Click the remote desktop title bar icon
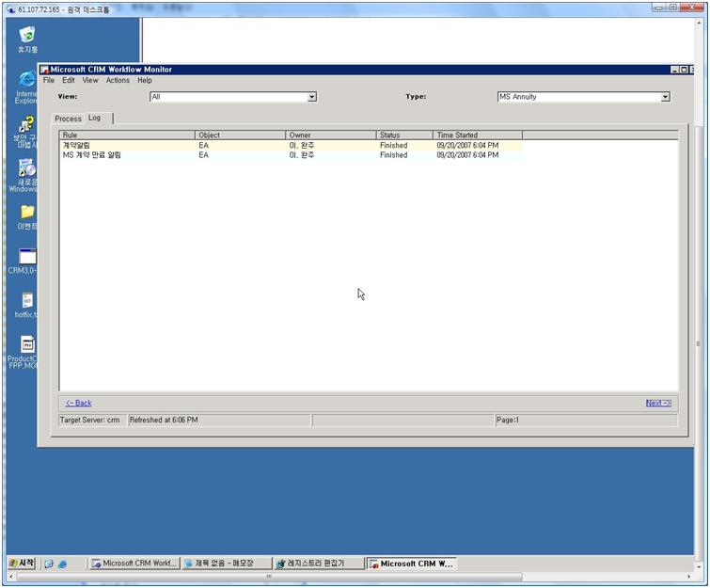710x588 pixels. coord(11,9)
